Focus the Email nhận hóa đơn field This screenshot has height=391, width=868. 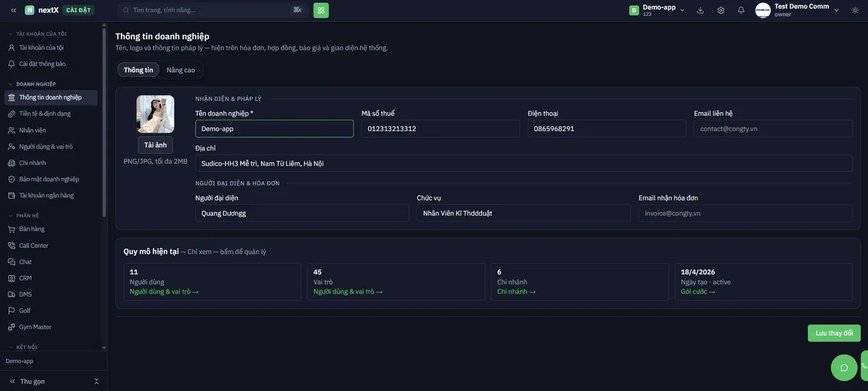(x=745, y=213)
